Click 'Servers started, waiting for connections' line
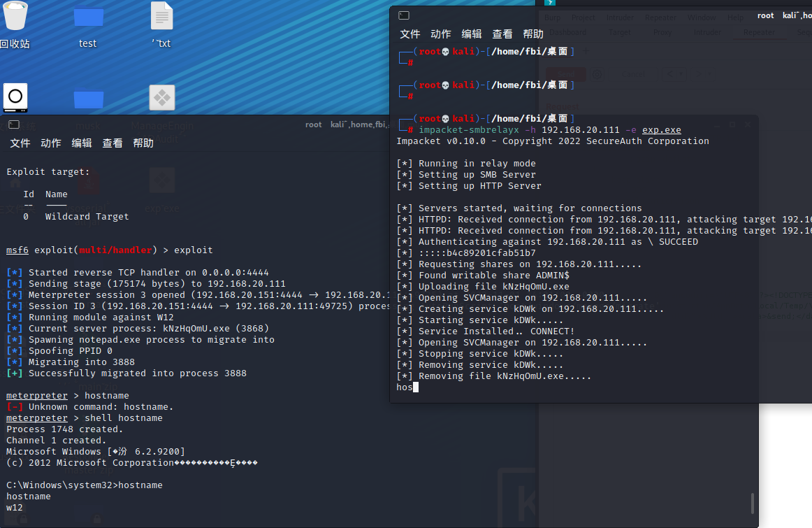812x528 pixels. coord(519,208)
